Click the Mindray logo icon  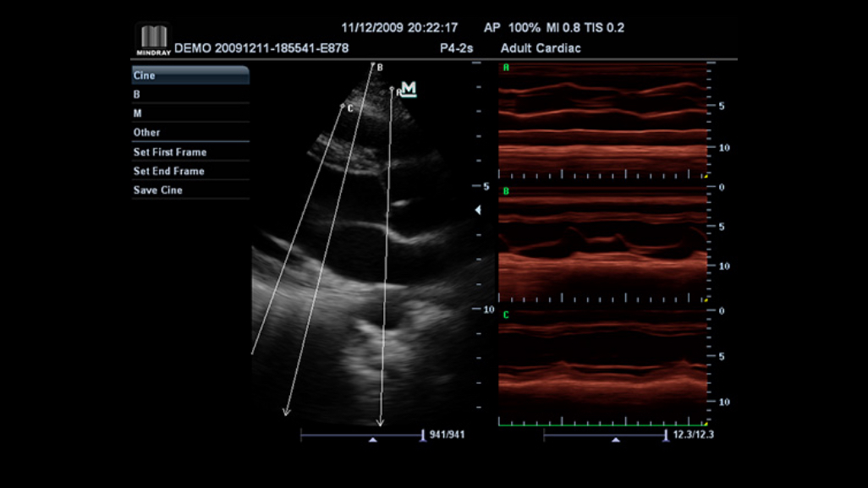pyautogui.click(x=153, y=39)
